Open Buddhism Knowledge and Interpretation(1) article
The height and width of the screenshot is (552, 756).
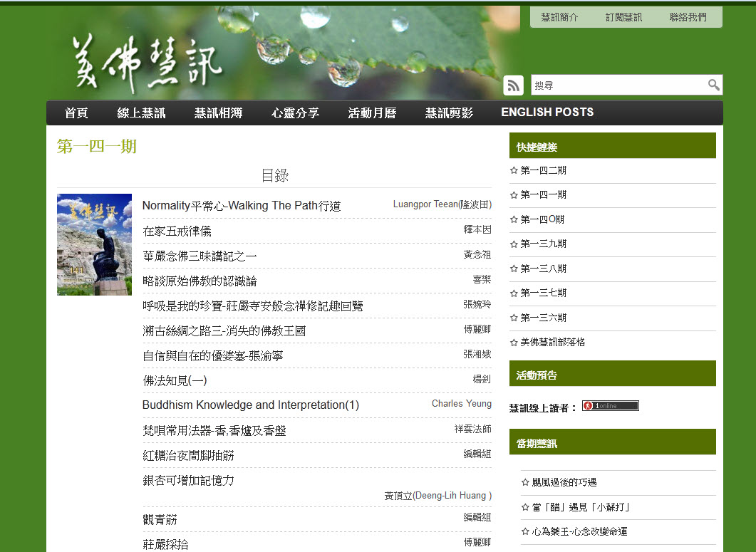click(x=250, y=405)
